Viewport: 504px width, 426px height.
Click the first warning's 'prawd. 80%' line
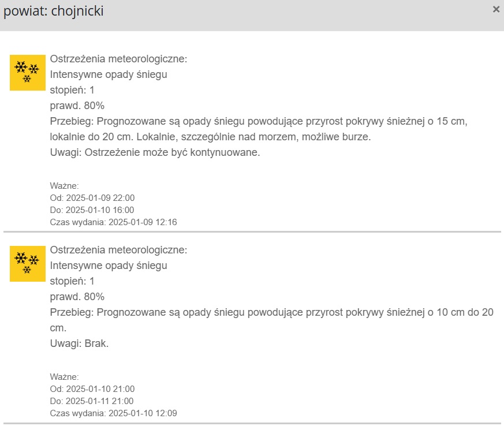(77, 106)
